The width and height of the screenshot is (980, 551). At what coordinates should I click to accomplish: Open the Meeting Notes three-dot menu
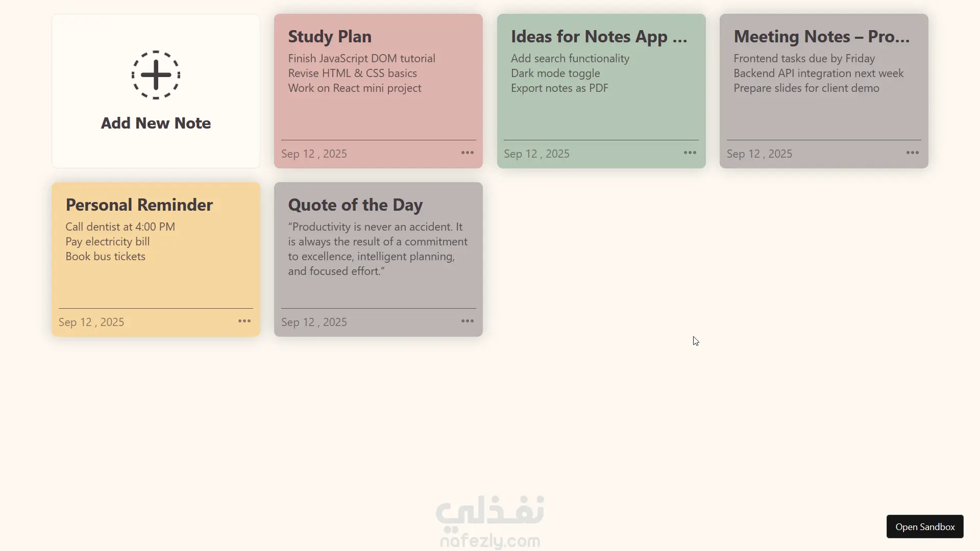click(912, 153)
